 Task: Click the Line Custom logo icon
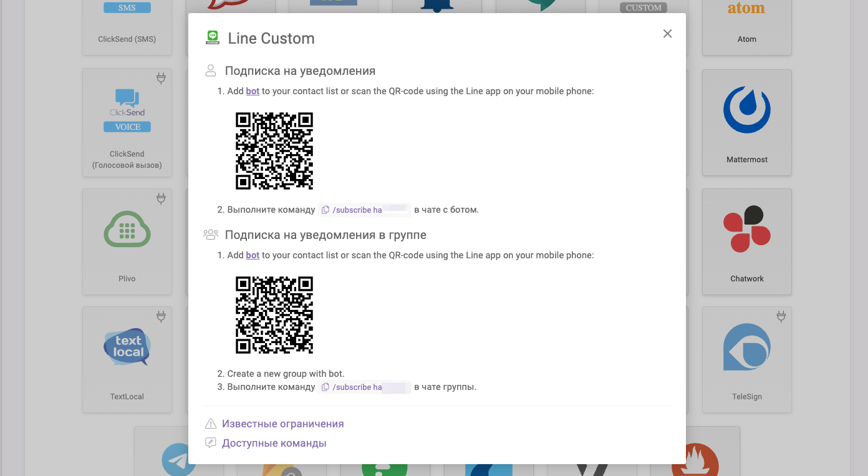click(x=213, y=38)
